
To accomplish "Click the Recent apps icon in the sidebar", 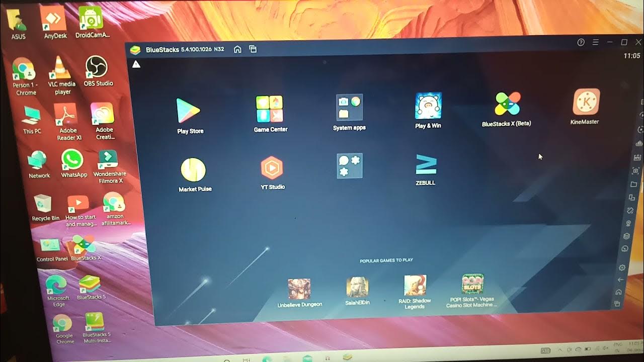I will click(617, 303).
